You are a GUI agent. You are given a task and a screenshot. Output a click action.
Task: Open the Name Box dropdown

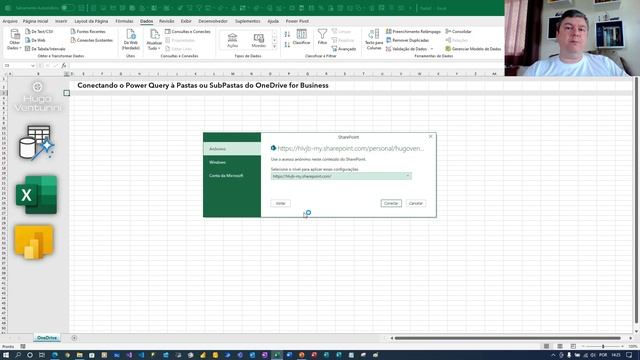tap(33, 66)
